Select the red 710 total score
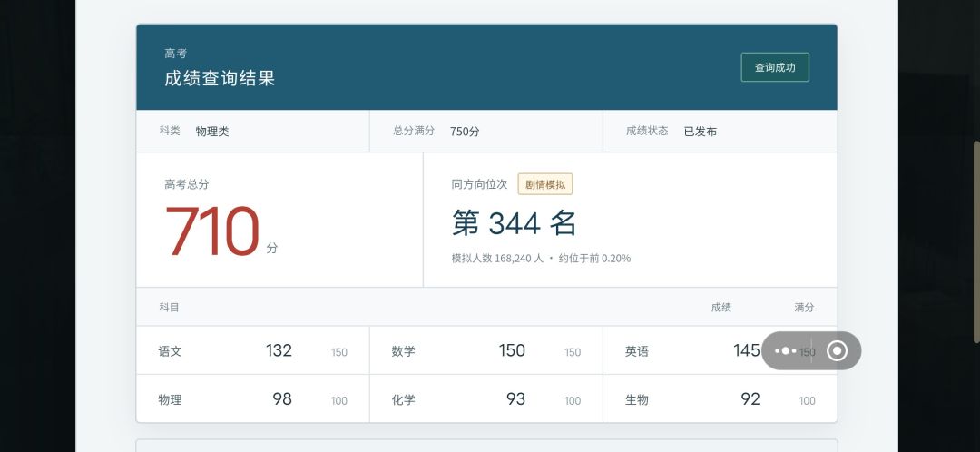Viewport: 980px width, 452px height. click(211, 231)
